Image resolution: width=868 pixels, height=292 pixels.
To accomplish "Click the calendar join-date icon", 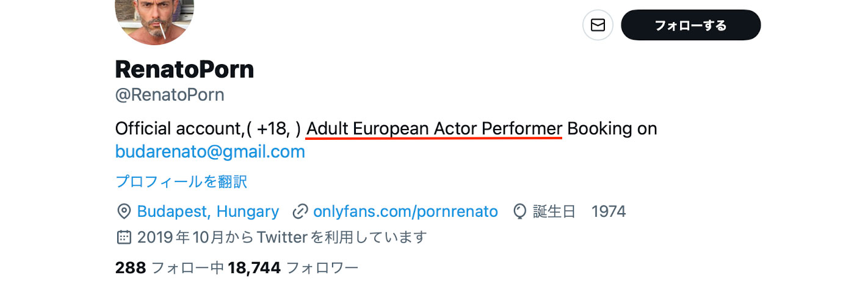I will pos(123,237).
